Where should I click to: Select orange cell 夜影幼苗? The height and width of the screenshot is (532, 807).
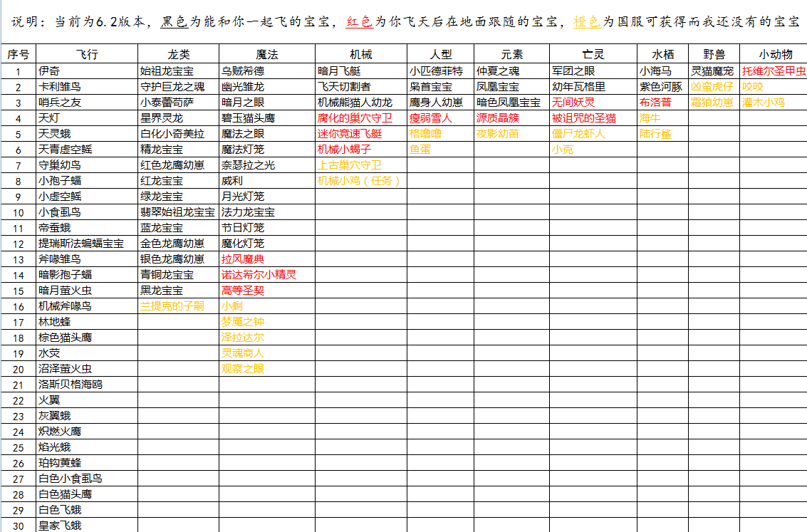pyautogui.click(x=511, y=134)
